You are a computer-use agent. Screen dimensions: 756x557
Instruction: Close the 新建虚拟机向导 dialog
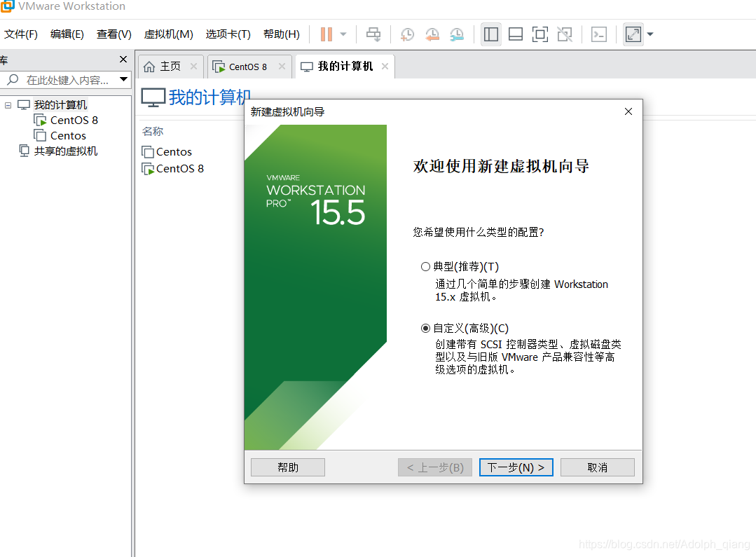click(628, 111)
